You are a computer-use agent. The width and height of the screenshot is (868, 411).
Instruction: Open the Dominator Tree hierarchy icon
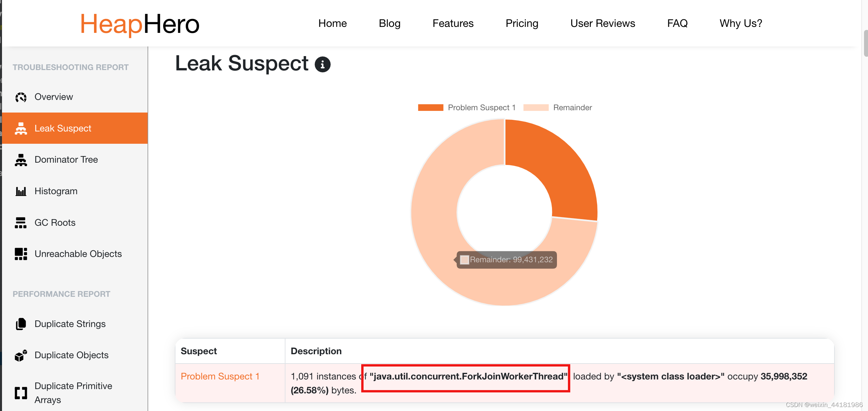point(21,160)
